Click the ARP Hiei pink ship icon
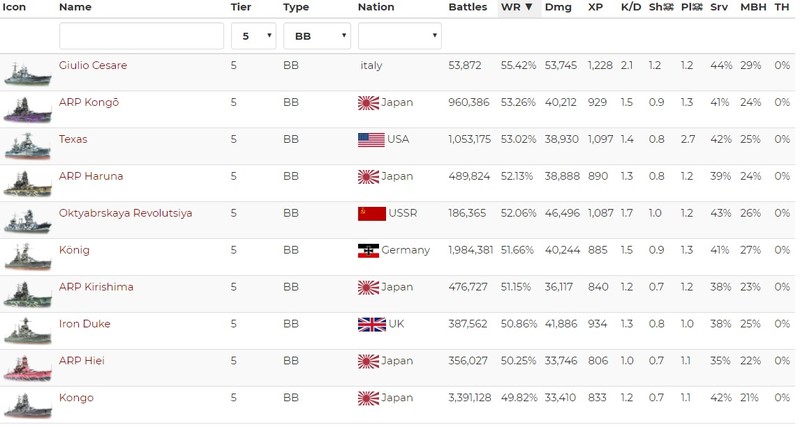 (27, 368)
